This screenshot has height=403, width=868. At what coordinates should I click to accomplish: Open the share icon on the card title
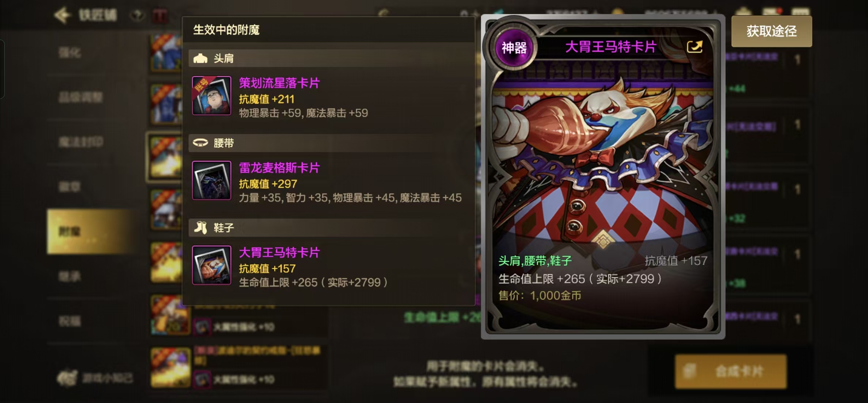(694, 47)
